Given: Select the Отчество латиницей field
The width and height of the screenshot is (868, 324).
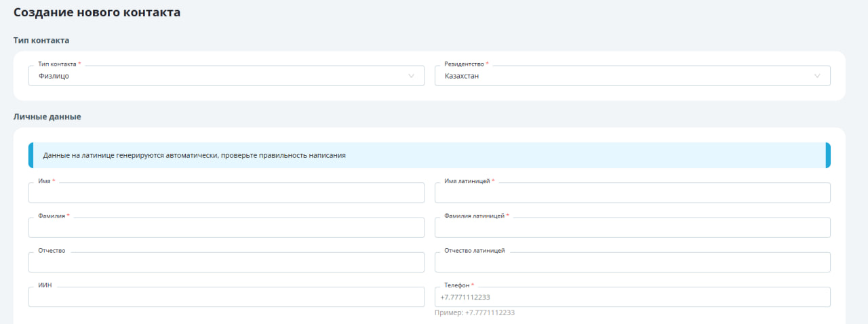Looking at the screenshot, I should [632, 262].
